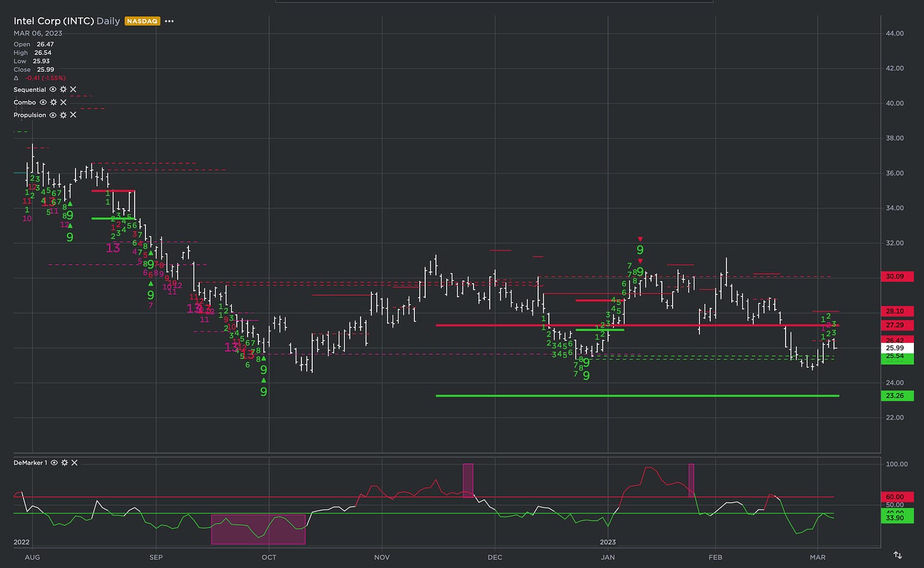Open the Daily timeframe selector
Viewport: 924px width, 568px height.
pos(108,21)
